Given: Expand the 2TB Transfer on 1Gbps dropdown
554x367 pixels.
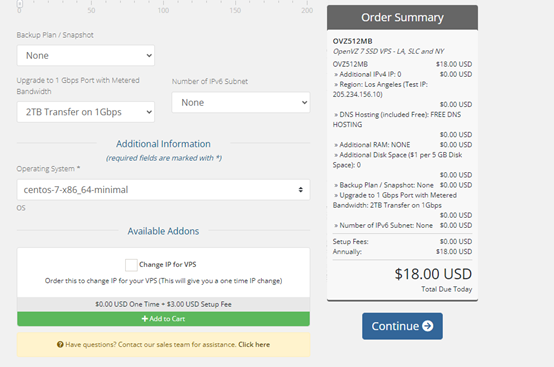Looking at the screenshot, I should (86, 112).
